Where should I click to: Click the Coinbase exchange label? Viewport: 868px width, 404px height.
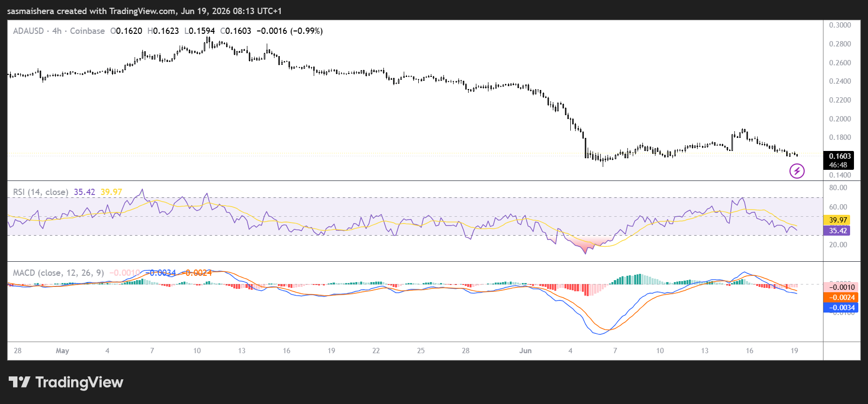pos(87,31)
